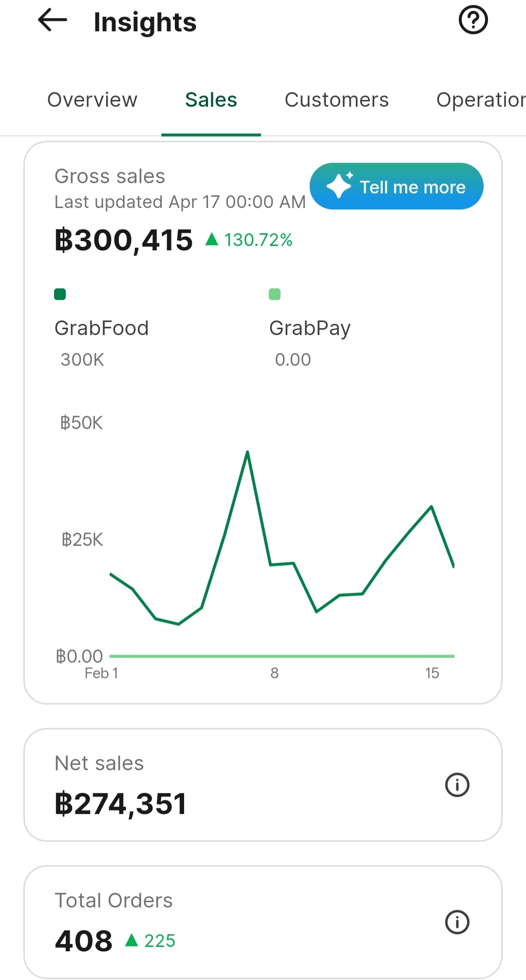Tap the Total Orders info icon
526x980 pixels.
pos(457,922)
